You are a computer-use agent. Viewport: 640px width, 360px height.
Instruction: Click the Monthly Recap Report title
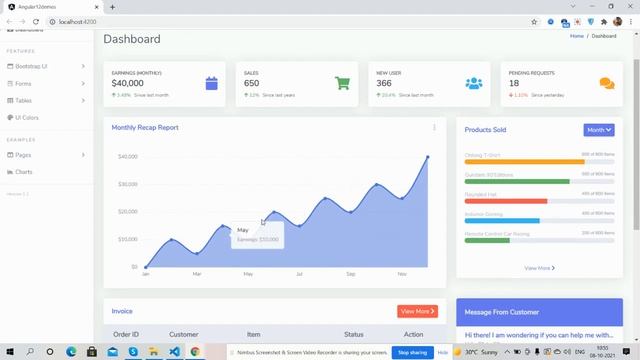[145, 127]
